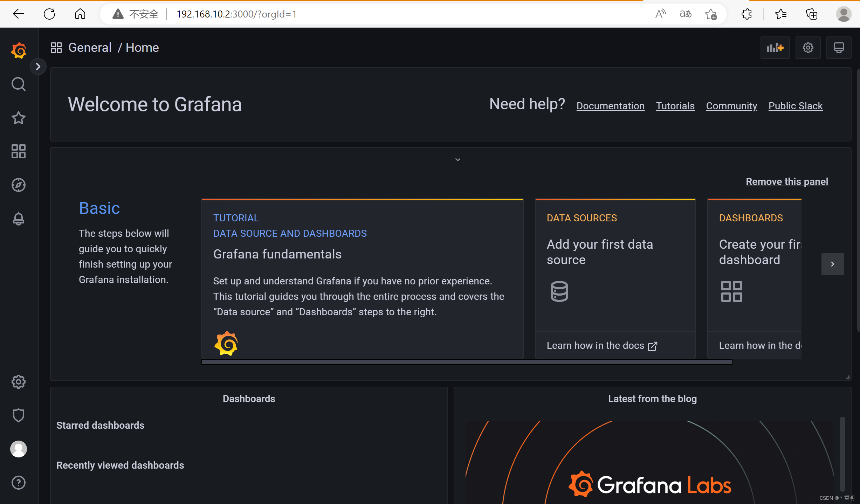Click Latest from the blog title
Image resolution: width=860 pixels, height=504 pixels.
coord(652,399)
